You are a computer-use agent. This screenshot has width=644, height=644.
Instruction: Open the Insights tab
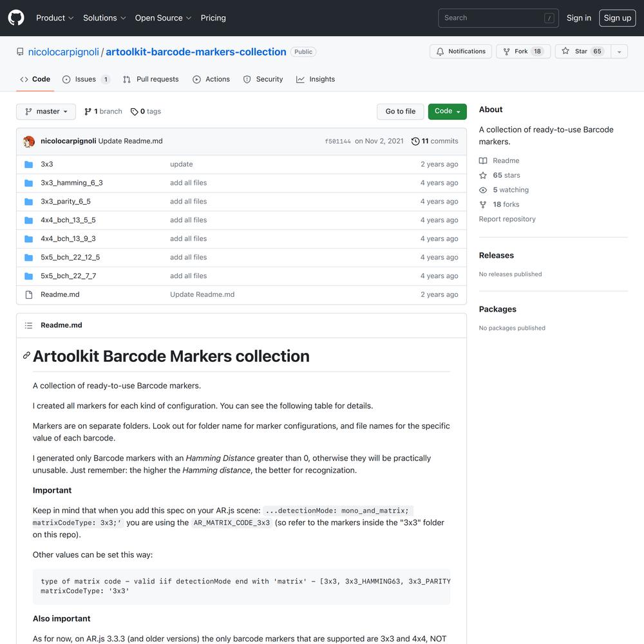click(x=316, y=79)
